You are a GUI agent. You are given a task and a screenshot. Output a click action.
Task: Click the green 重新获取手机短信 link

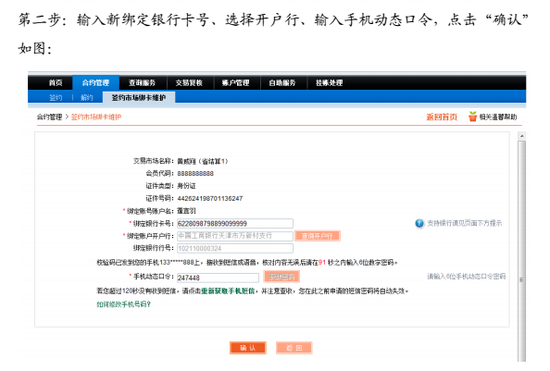228,291
